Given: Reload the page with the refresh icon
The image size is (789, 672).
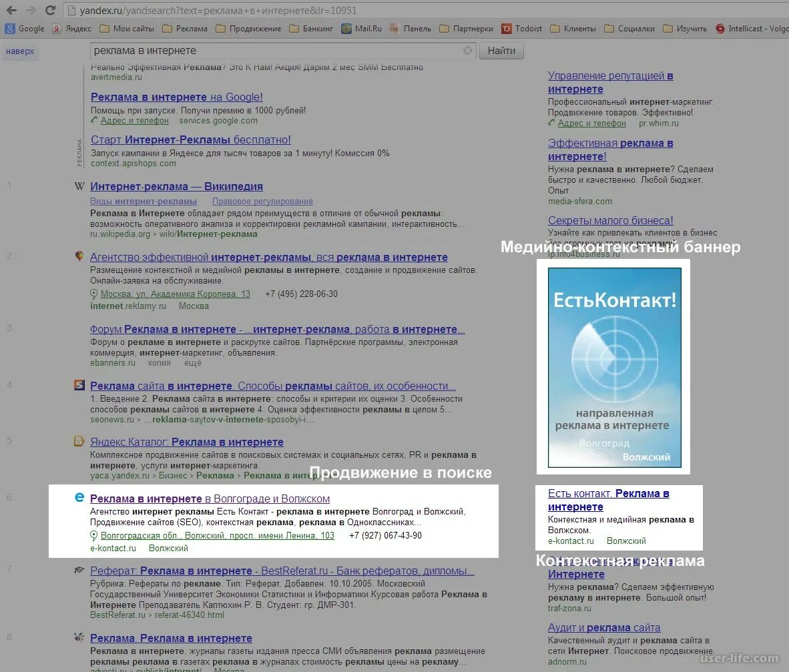Looking at the screenshot, I should click(50, 10).
